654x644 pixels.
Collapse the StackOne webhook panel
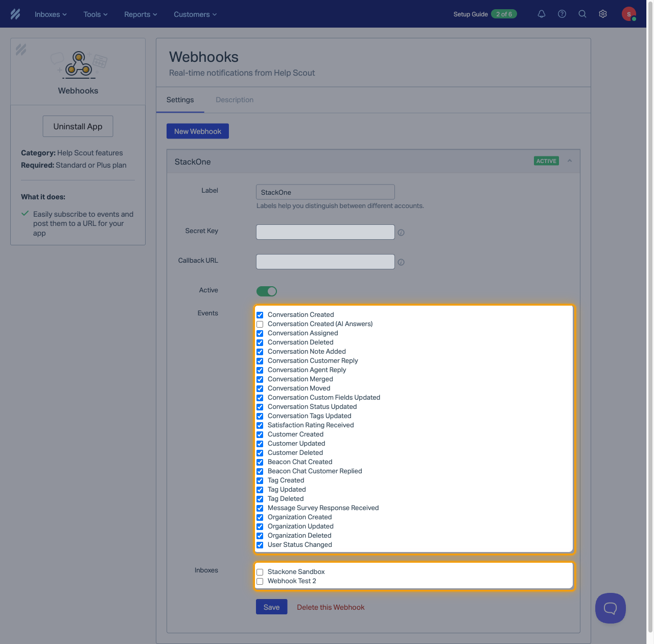tap(570, 161)
